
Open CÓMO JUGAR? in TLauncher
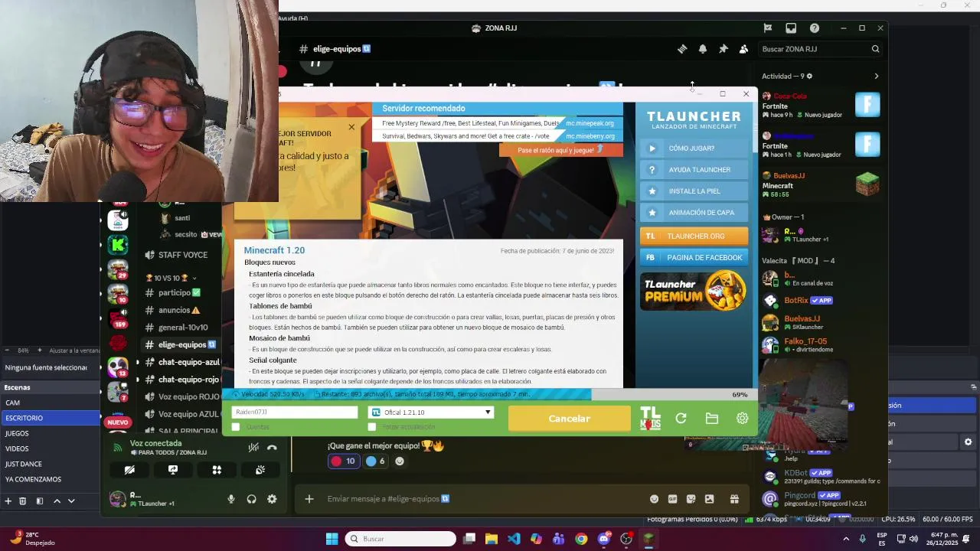[694, 148]
